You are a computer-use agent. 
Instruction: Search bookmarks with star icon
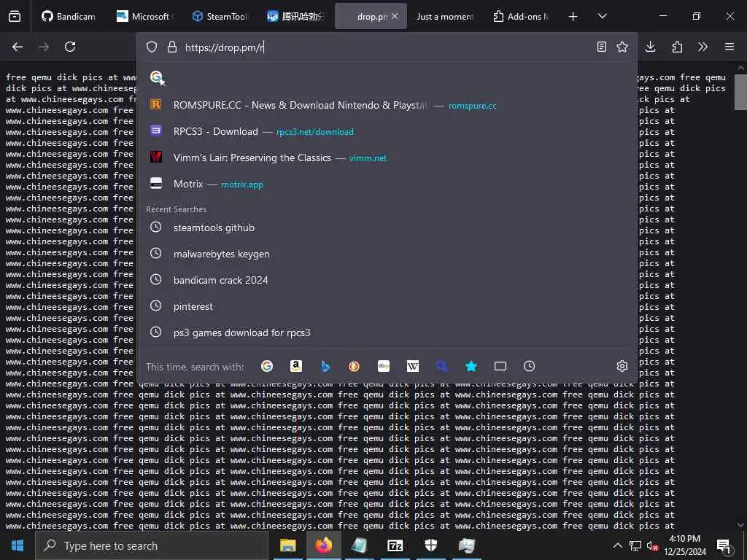(471, 366)
